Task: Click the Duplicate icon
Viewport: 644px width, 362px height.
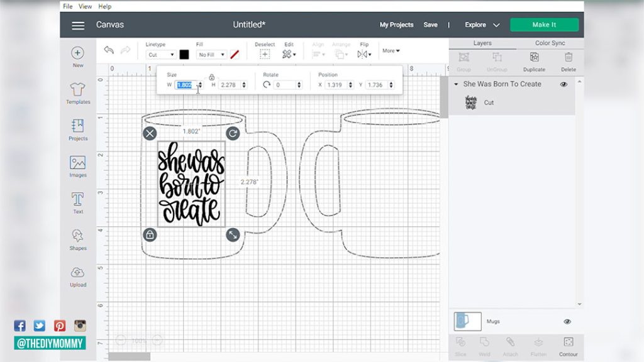Action: [x=534, y=57]
